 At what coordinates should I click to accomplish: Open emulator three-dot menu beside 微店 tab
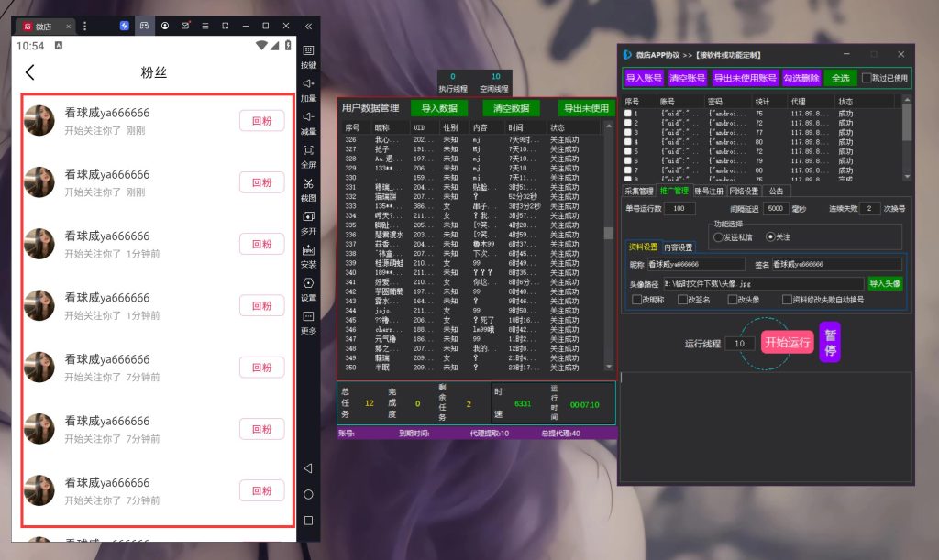point(84,27)
